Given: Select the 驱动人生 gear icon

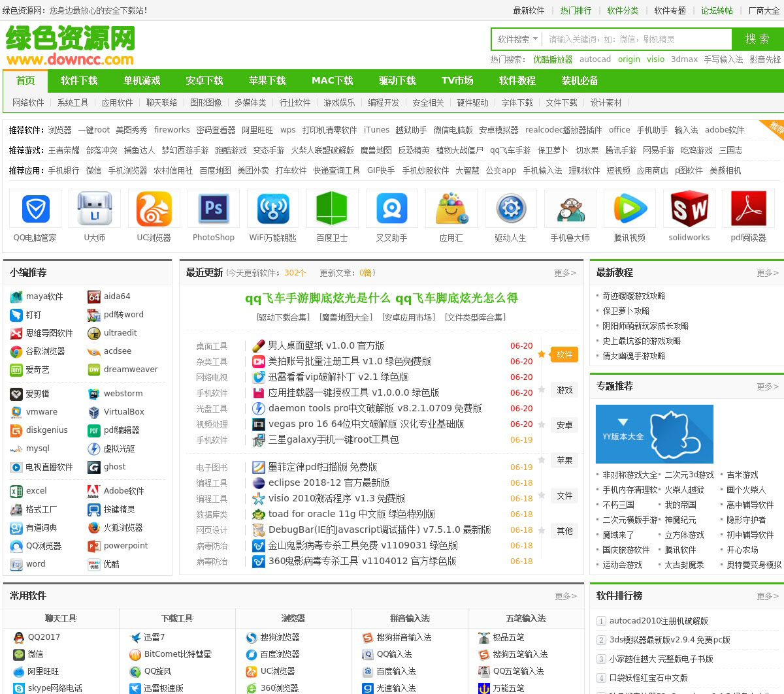Looking at the screenshot, I should click(511, 209).
